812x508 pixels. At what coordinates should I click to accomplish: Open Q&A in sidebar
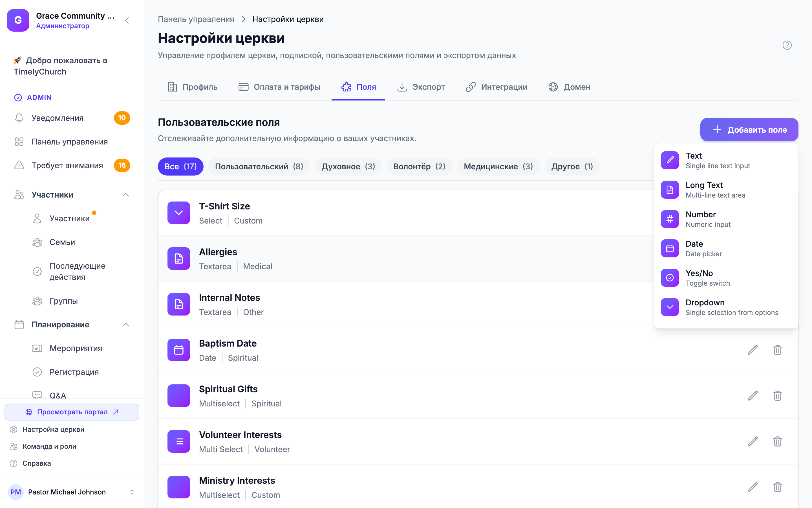click(58, 395)
